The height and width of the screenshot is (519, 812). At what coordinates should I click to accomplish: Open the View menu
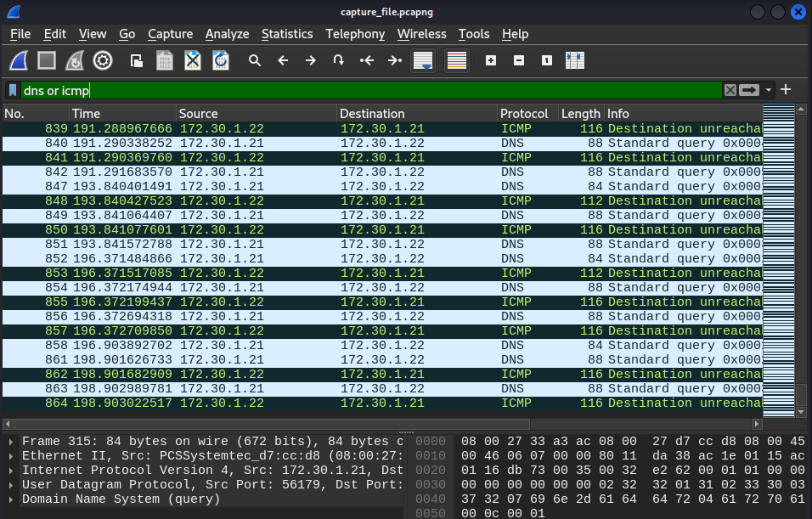coord(93,34)
